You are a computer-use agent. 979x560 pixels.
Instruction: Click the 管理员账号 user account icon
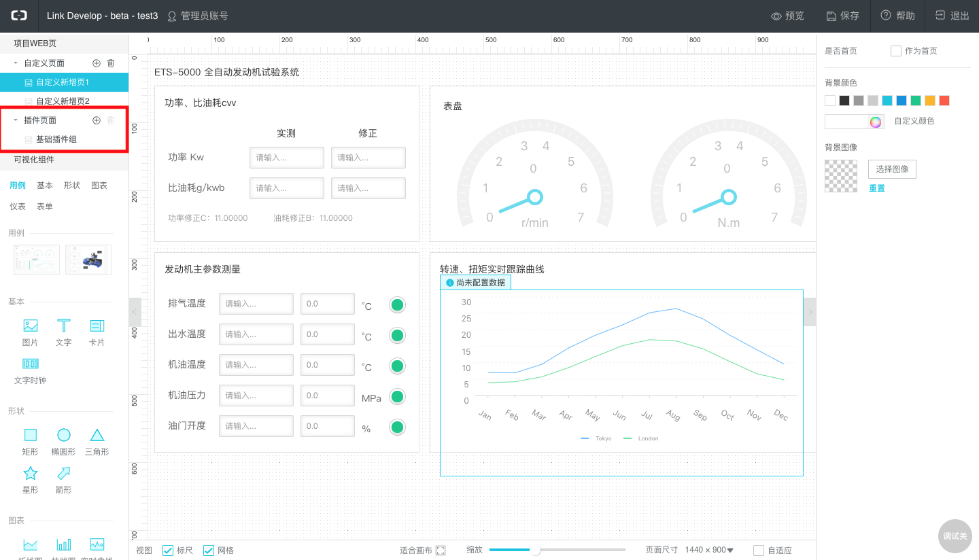(x=172, y=16)
